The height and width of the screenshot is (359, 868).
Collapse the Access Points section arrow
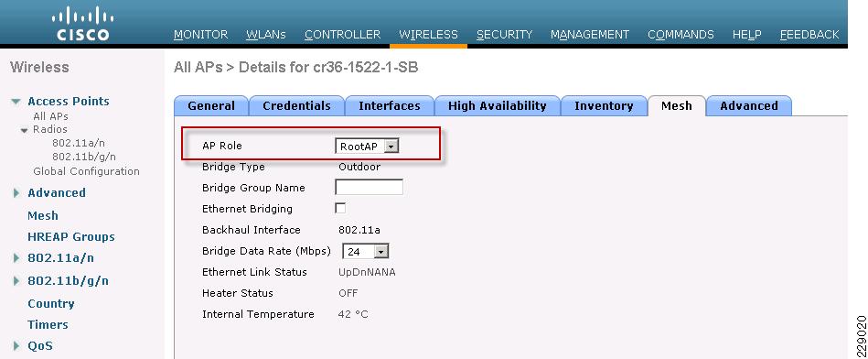coord(16,102)
